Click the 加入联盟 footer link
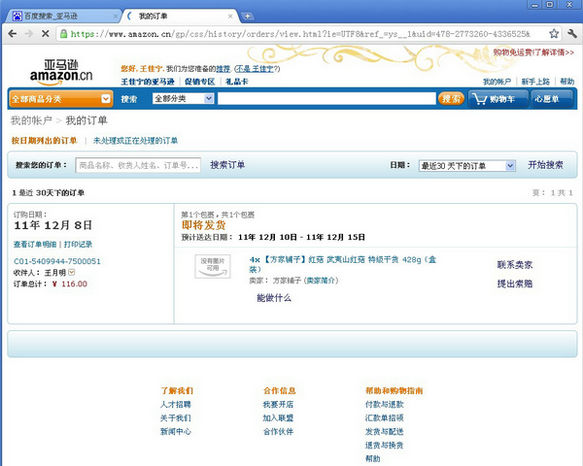This screenshot has height=466, width=583. (278, 418)
